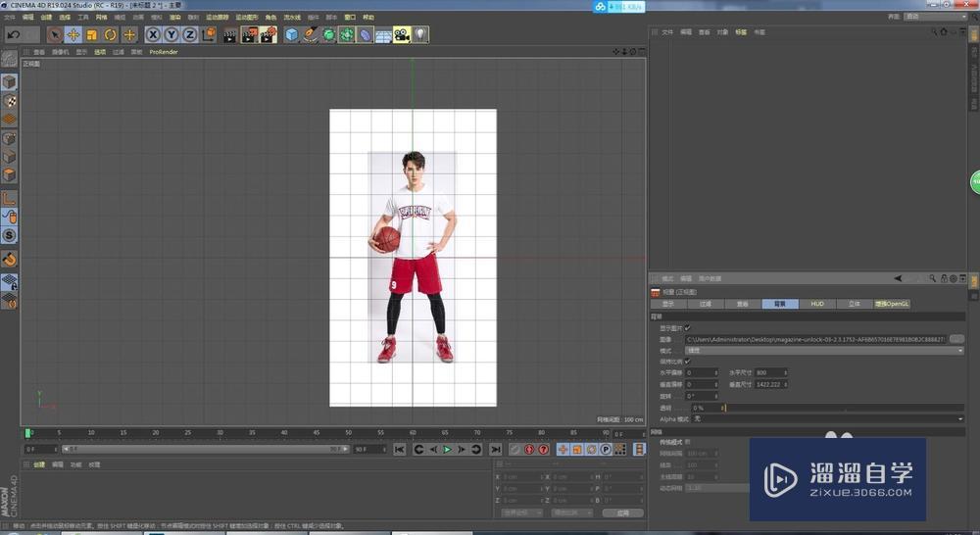Toggle the Z axis lock
980x535 pixels.
[189, 35]
